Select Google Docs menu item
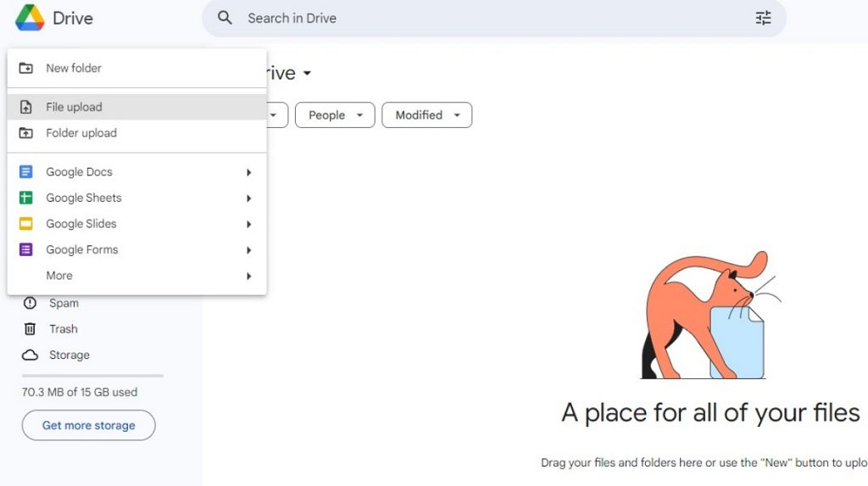Image resolution: width=868 pixels, height=486 pixels. pyautogui.click(x=136, y=172)
